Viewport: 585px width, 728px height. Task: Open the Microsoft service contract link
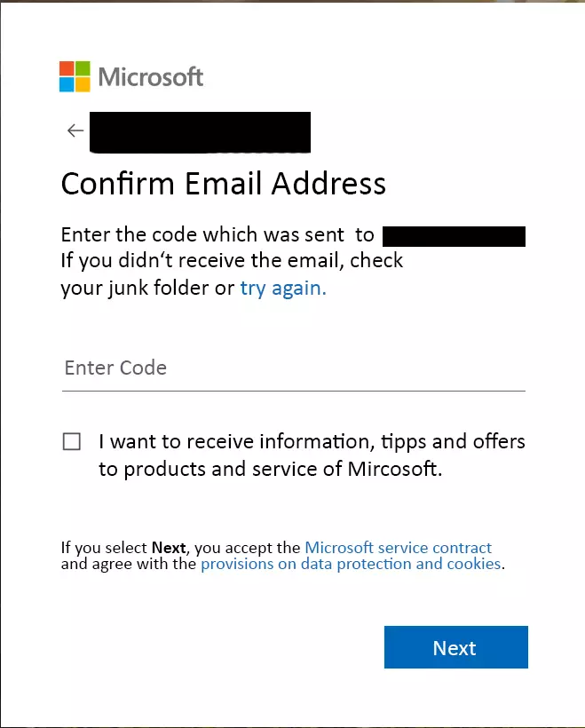398,548
